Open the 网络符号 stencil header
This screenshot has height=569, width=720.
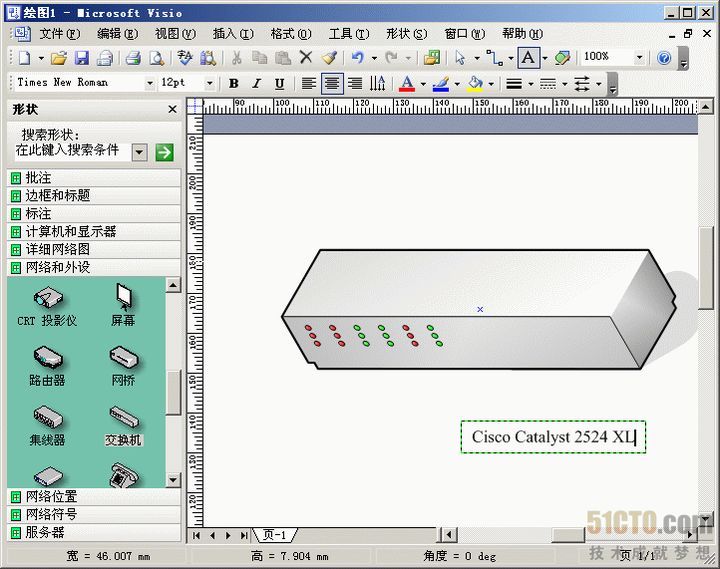95,514
